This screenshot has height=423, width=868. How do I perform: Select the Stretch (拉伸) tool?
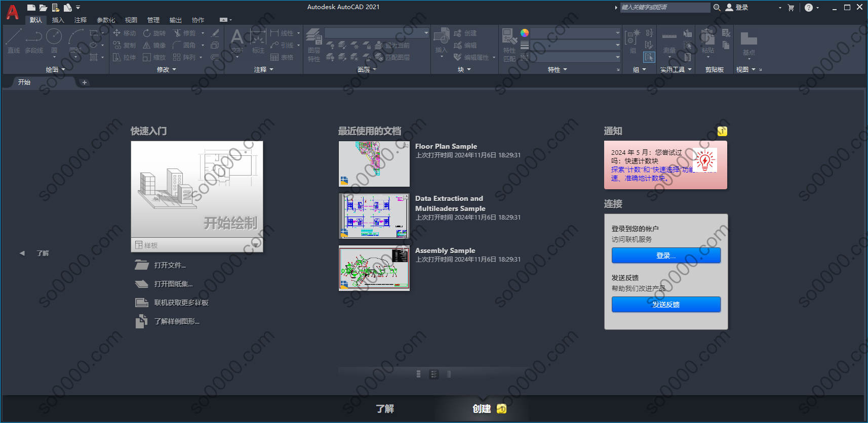(125, 57)
